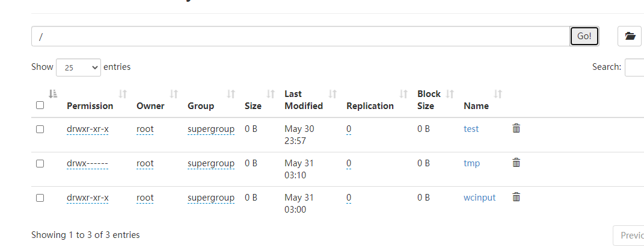Click the Replication column header
Screen dimensions: 644x250
tap(370, 106)
